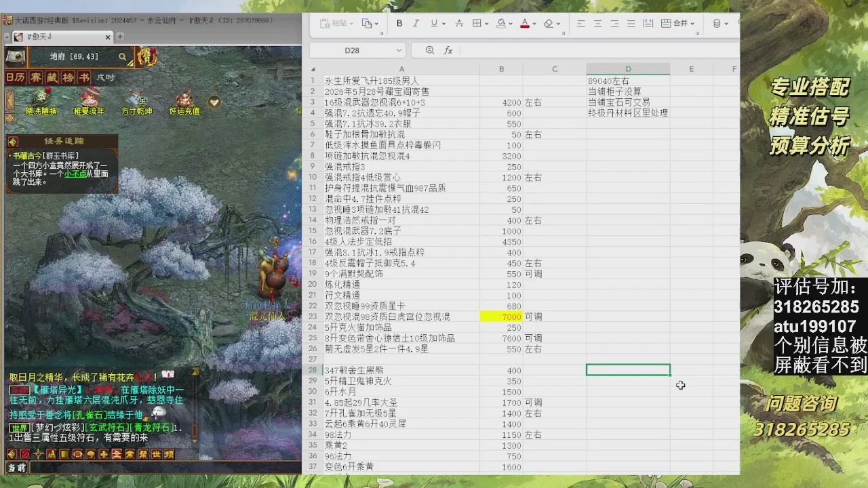
Task: Click the red Font color icon
Action: (525, 23)
